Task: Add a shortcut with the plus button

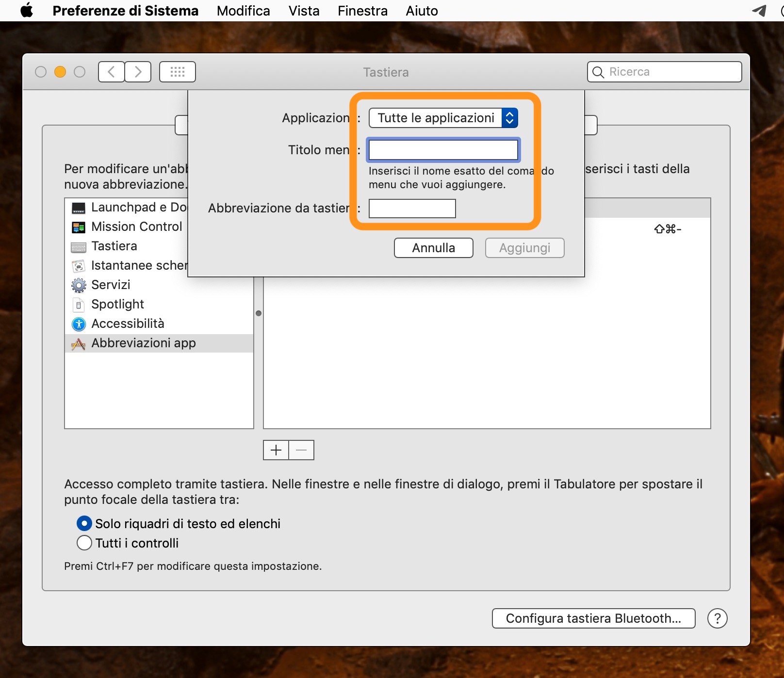Action: (x=276, y=450)
